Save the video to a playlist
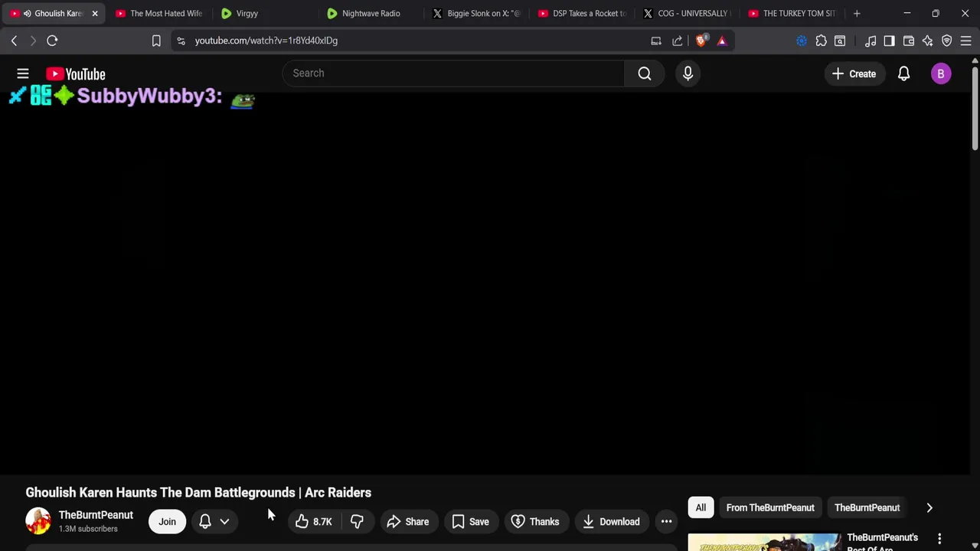Viewport: 980px width, 551px height. [470, 522]
